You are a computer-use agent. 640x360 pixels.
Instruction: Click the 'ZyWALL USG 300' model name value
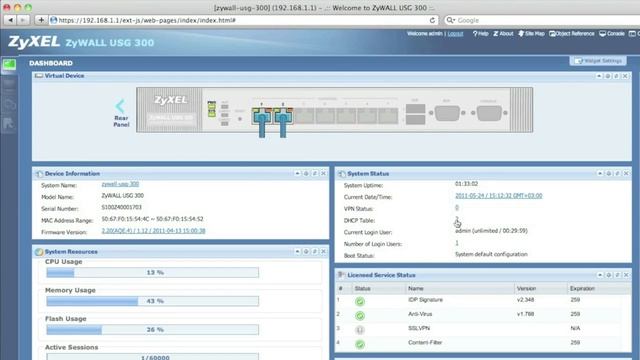(x=122, y=196)
